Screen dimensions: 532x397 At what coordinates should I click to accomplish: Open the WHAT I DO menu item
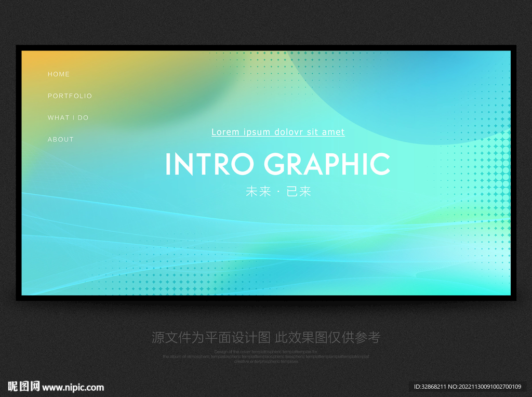click(x=68, y=118)
